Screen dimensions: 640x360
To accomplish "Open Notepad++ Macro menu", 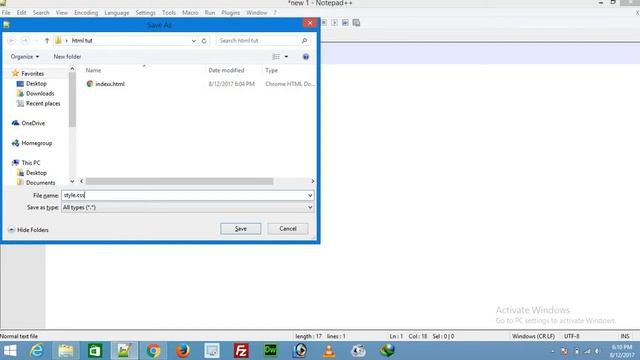I will pyautogui.click(x=190, y=13).
